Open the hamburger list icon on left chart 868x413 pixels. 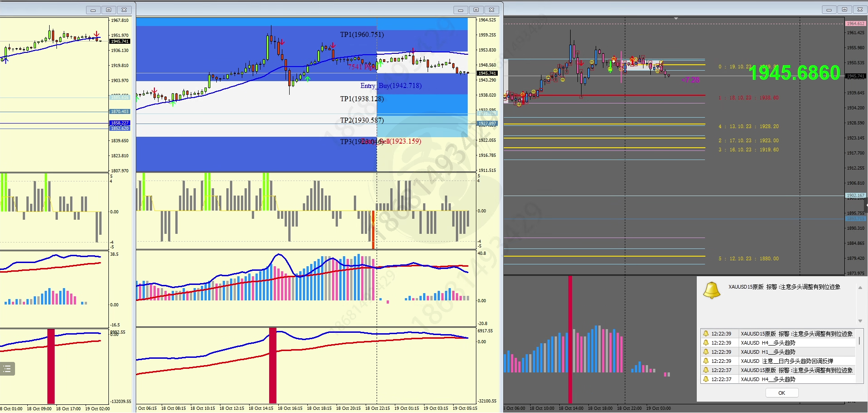[7, 369]
